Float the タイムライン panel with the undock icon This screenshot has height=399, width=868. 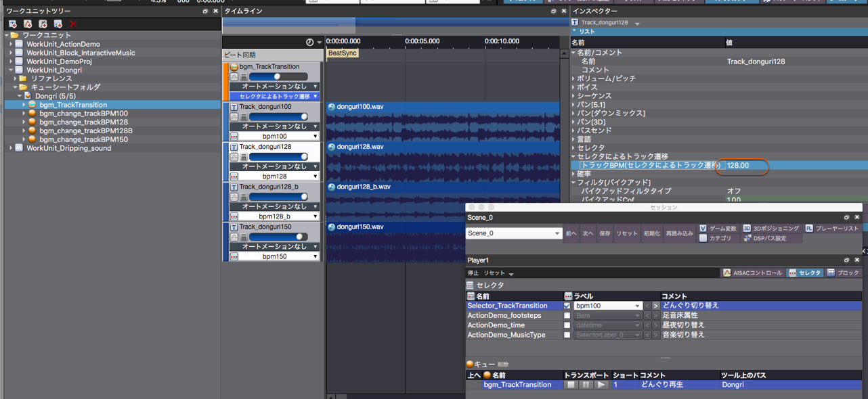pyautogui.click(x=555, y=11)
